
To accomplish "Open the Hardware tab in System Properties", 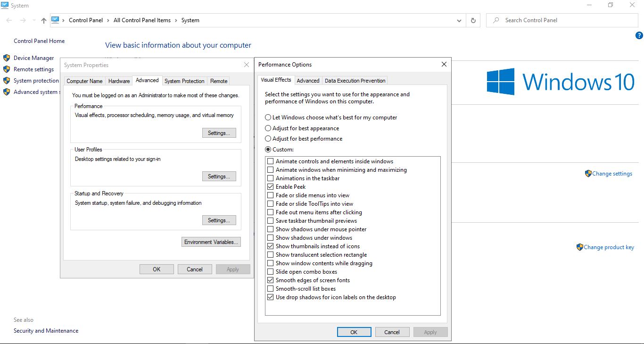I will 119,81.
